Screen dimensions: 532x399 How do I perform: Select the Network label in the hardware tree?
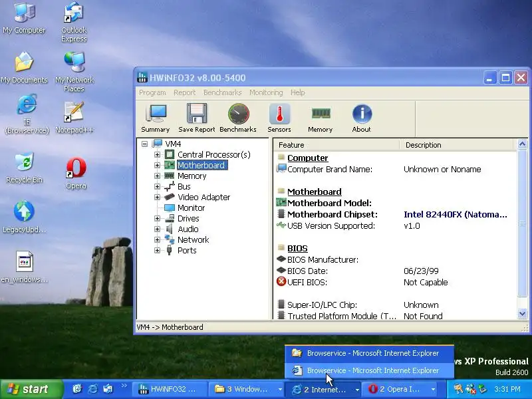(x=194, y=240)
